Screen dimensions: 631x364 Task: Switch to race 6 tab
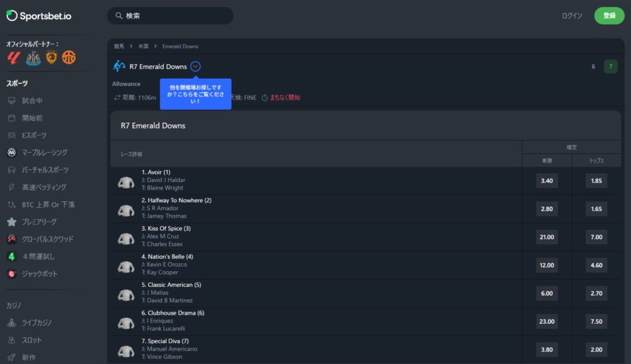pyautogui.click(x=593, y=67)
